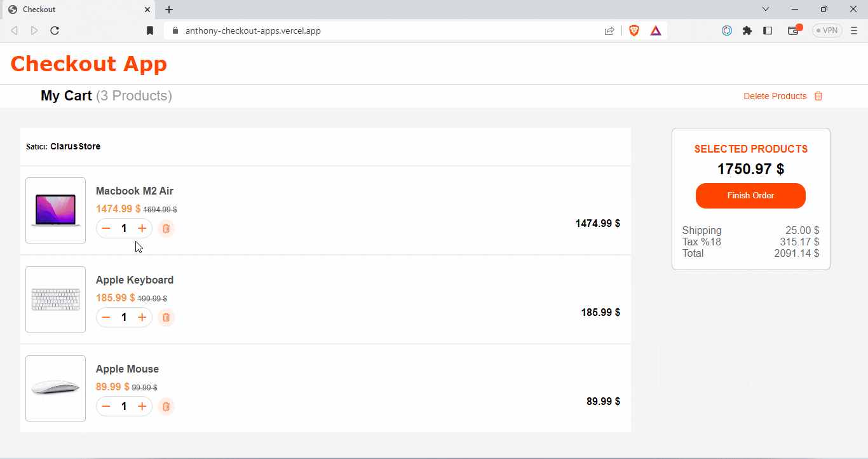Click the VPN button
The height and width of the screenshot is (459, 868).
coord(827,31)
